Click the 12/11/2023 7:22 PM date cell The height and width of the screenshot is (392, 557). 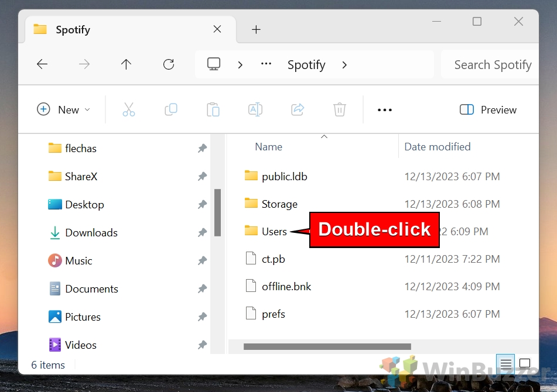(452, 259)
